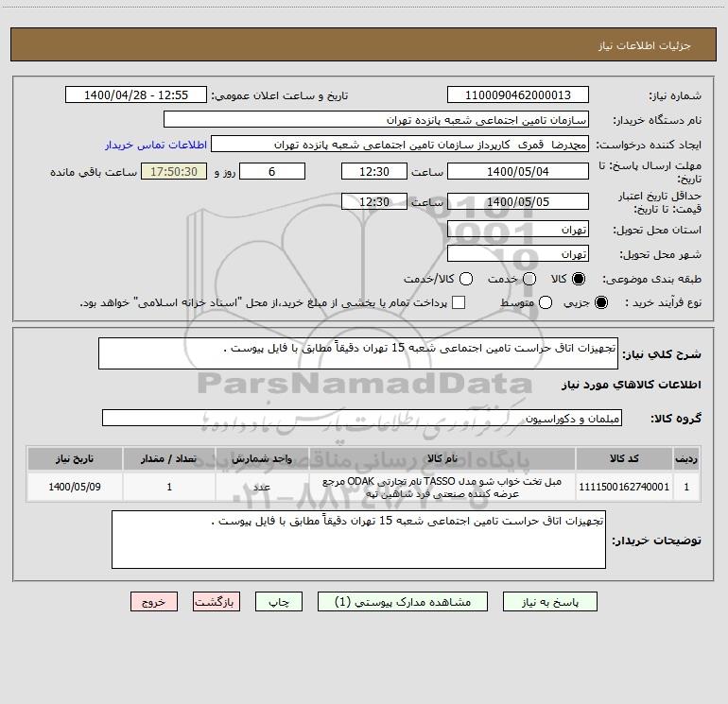This screenshot has height=704, width=728.
Task: Click product code 1111500162740001 cell
Action: click(x=624, y=487)
